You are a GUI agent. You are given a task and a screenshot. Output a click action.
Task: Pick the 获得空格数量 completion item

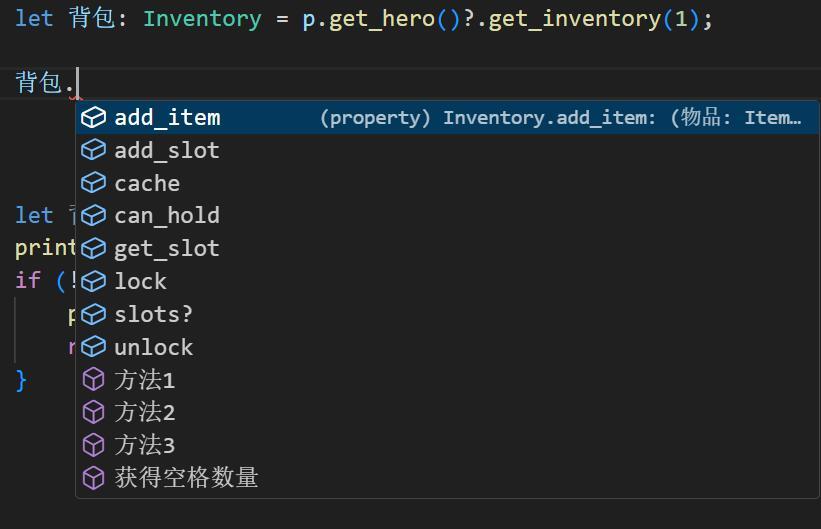(x=186, y=478)
